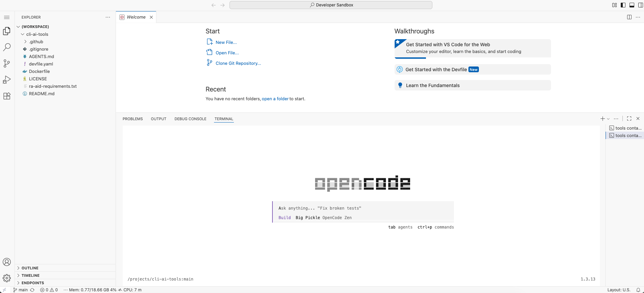Open the Accounts menu icon
Image resolution: width=644 pixels, height=293 pixels.
pyautogui.click(x=7, y=262)
